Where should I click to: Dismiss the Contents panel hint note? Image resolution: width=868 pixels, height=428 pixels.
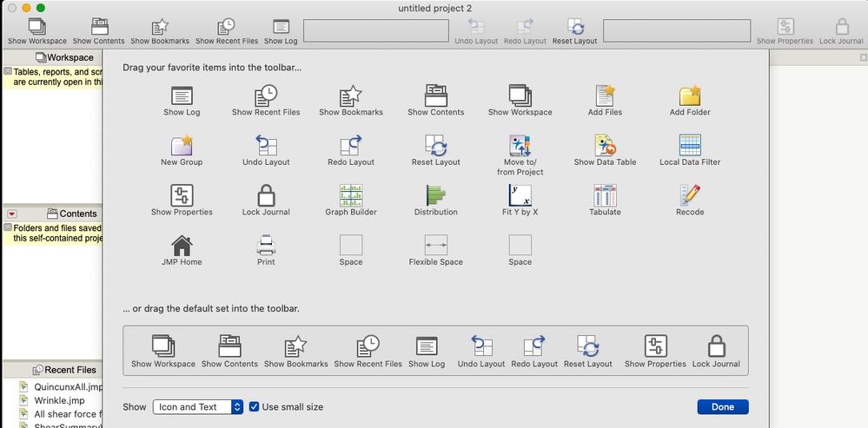pyautogui.click(x=8, y=227)
